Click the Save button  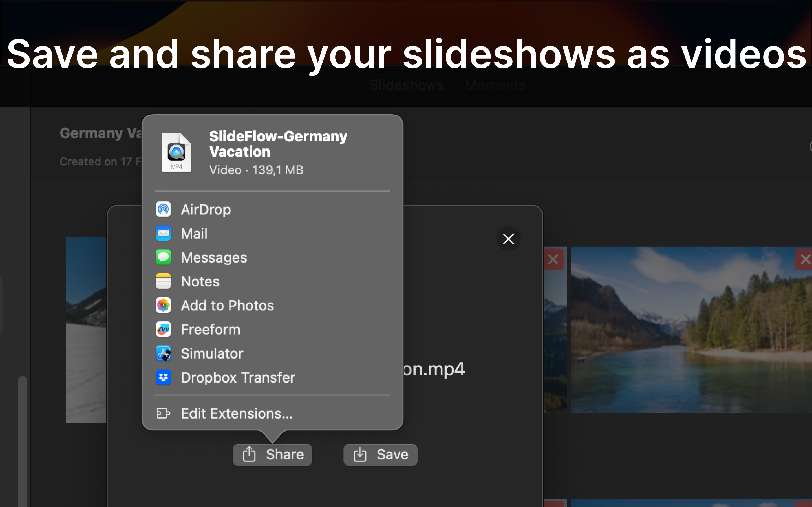(380, 455)
